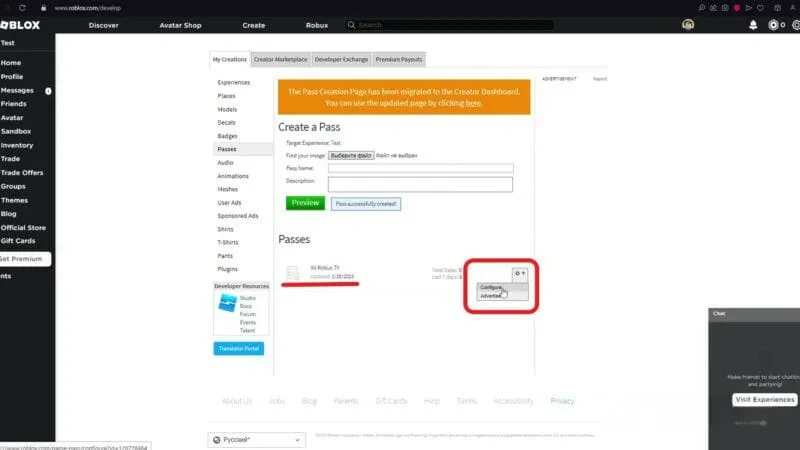800x450 pixels.
Task: Open Experiences in creations list
Action: [x=234, y=82]
